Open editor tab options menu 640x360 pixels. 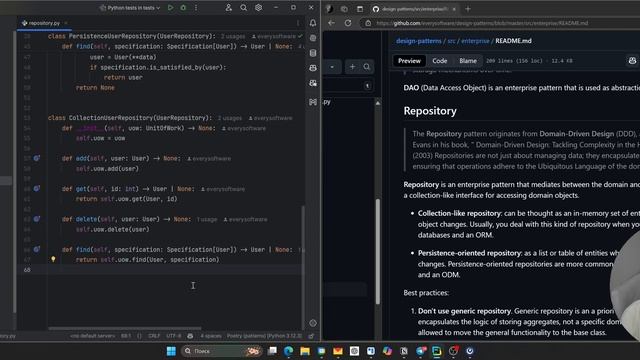[x=298, y=23]
